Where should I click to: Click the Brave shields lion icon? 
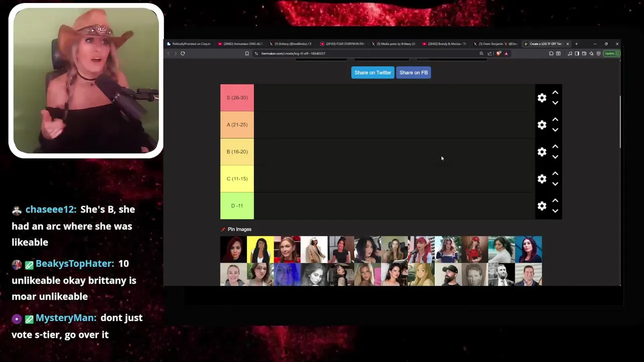[x=499, y=53]
